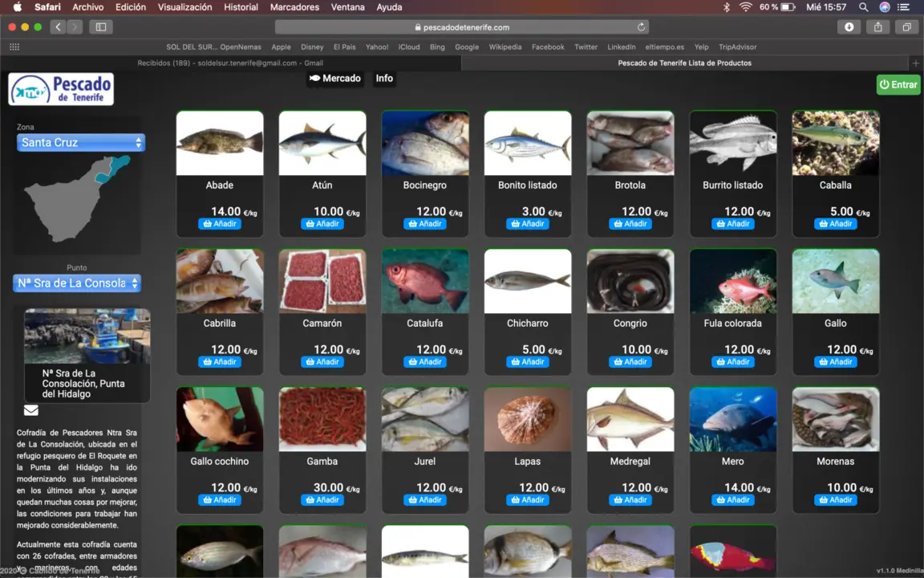The width and height of the screenshot is (924, 578).
Task: Add a new tab with plus icon
Action: click(916, 63)
